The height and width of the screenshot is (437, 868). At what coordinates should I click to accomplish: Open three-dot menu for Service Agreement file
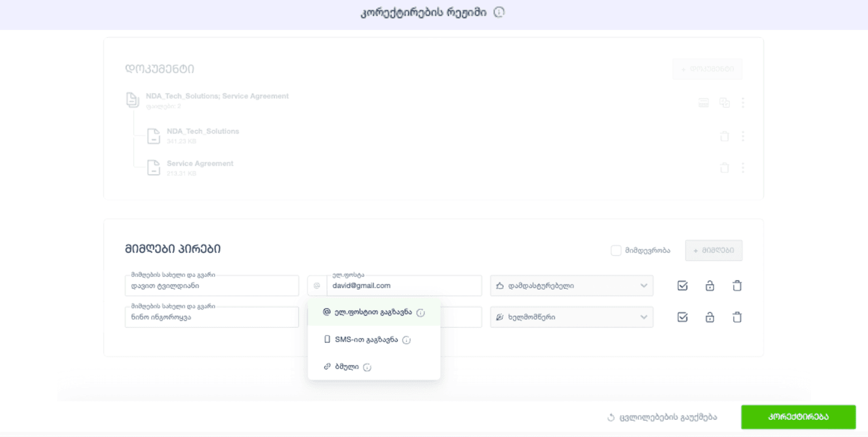[743, 168]
